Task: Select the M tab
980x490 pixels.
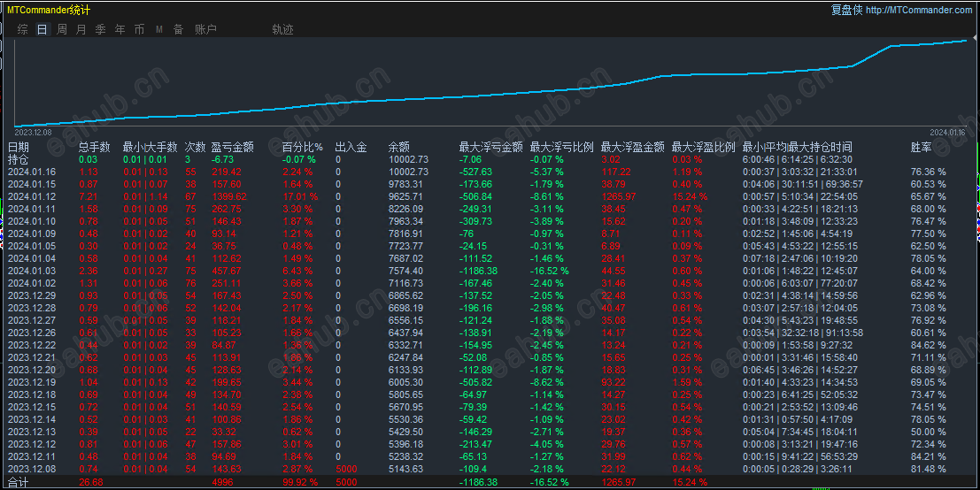Action: point(159,29)
